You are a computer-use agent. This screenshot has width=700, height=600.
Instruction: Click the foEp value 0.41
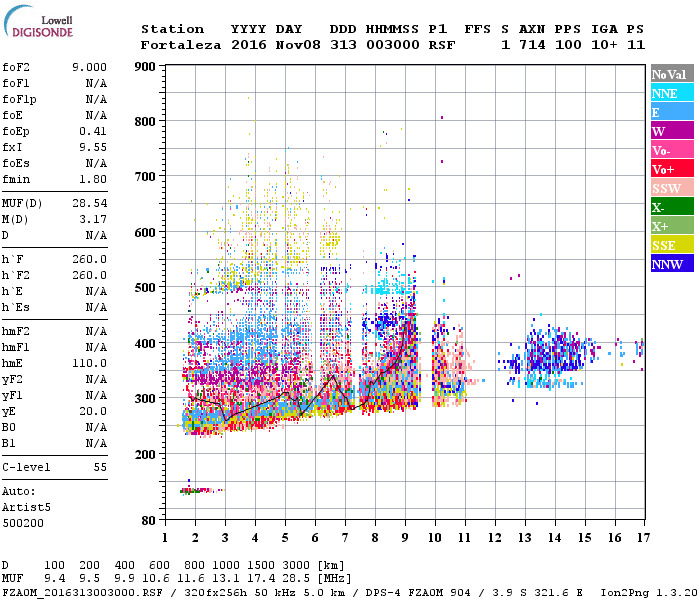[93, 131]
